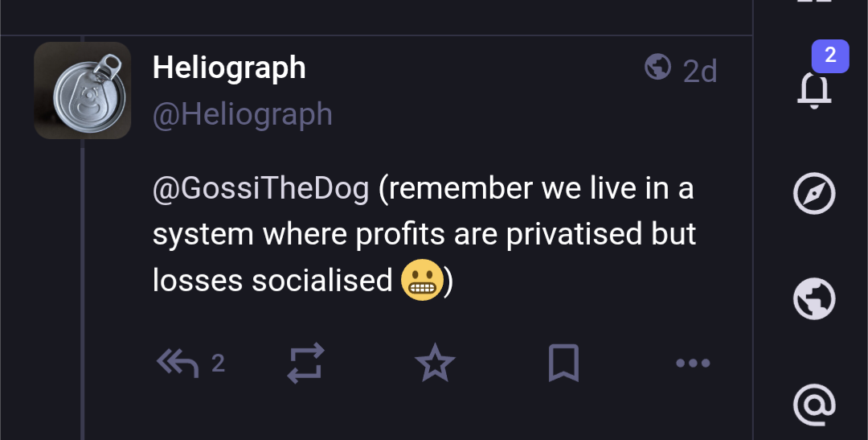Open the post via 2d timestamp
The height and width of the screenshot is (440, 868).
(x=700, y=72)
